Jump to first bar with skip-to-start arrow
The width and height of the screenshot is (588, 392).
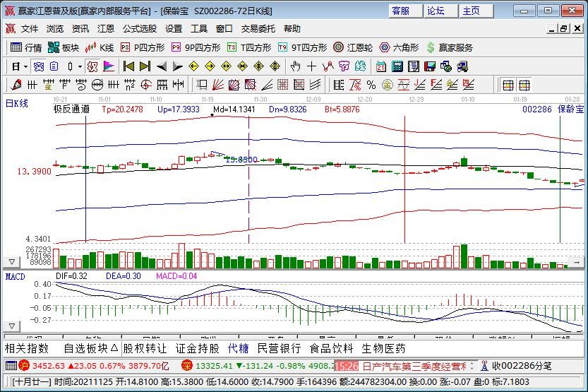(x=128, y=67)
